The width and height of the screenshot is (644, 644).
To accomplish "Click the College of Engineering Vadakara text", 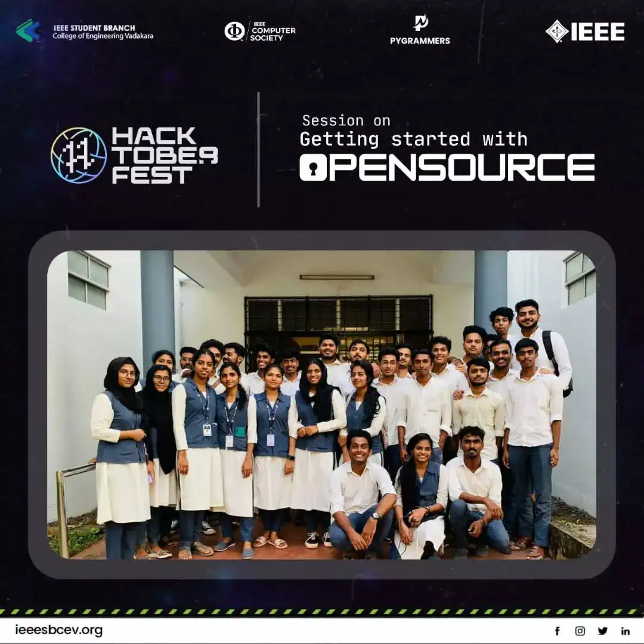I will (103, 36).
